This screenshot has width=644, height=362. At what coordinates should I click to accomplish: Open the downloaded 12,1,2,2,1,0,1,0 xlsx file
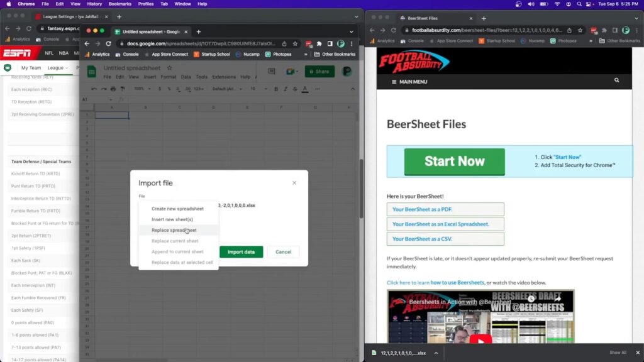pyautogui.click(x=399, y=353)
